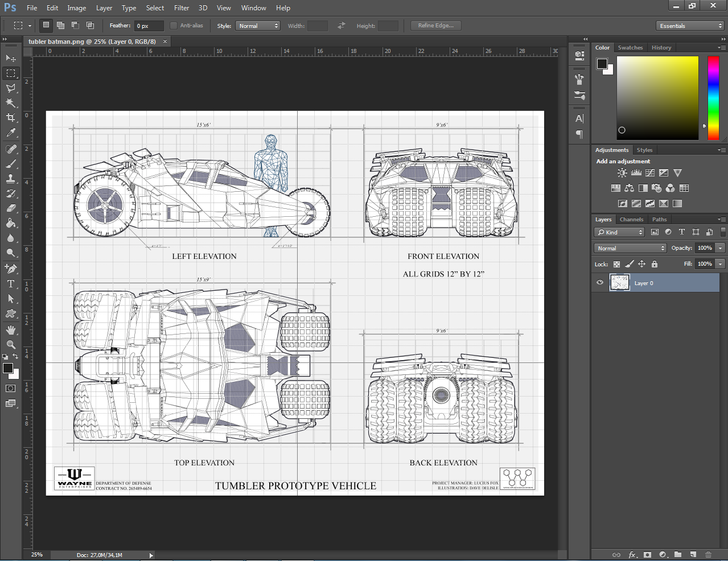The image size is (728, 561).
Task: Open the layer blend mode dropdown
Action: 630,248
